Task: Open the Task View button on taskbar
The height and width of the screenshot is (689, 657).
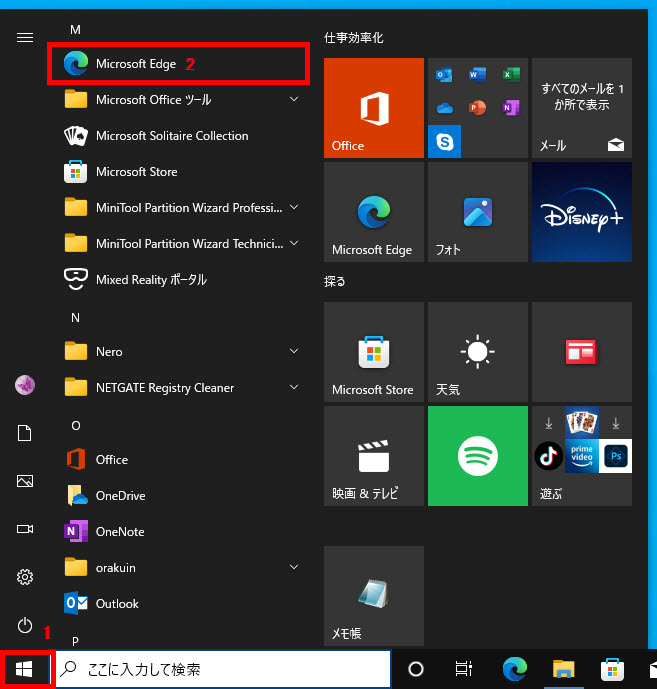Action: [x=463, y=669]
